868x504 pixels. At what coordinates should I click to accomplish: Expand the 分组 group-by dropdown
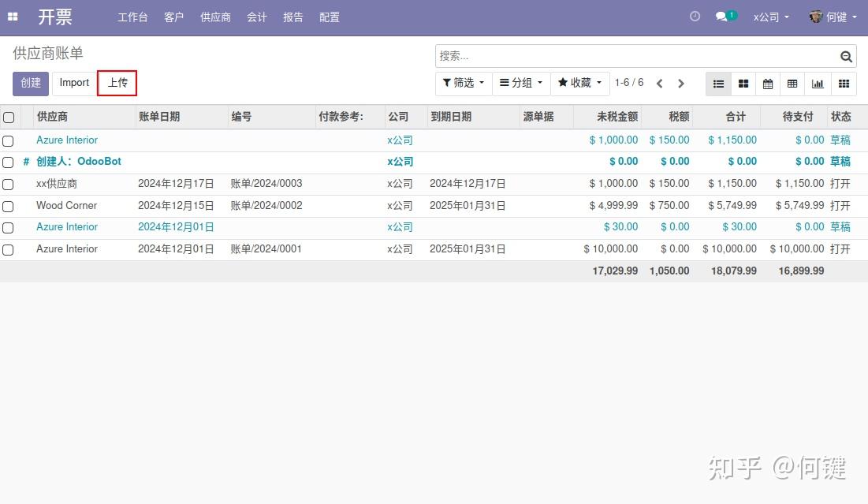click(x=520, y=83)
